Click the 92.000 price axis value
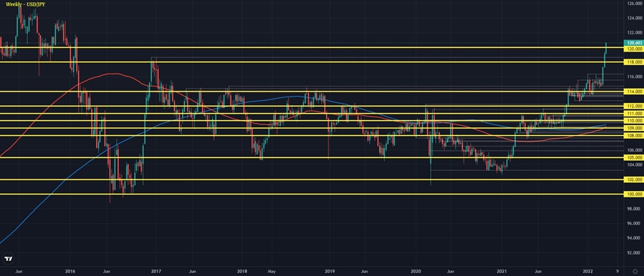The width and height of the screenshot is (644, 276). tap(633, 253)
